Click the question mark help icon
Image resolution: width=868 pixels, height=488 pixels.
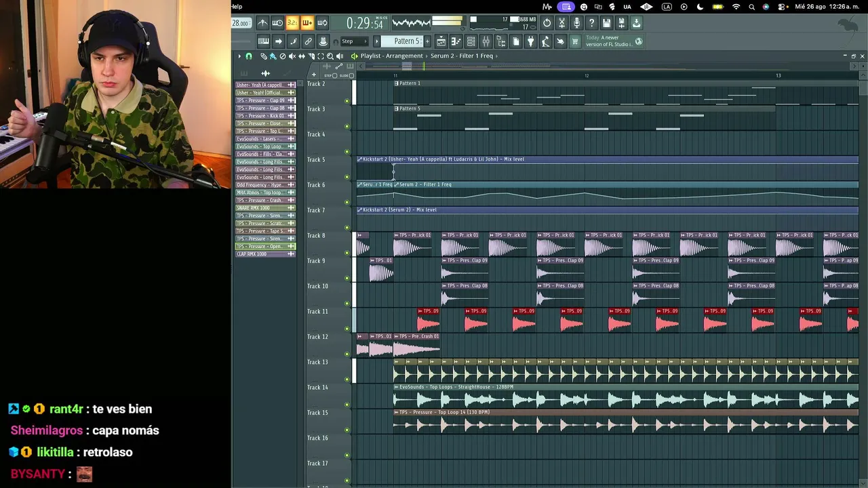tap(591, 23)
